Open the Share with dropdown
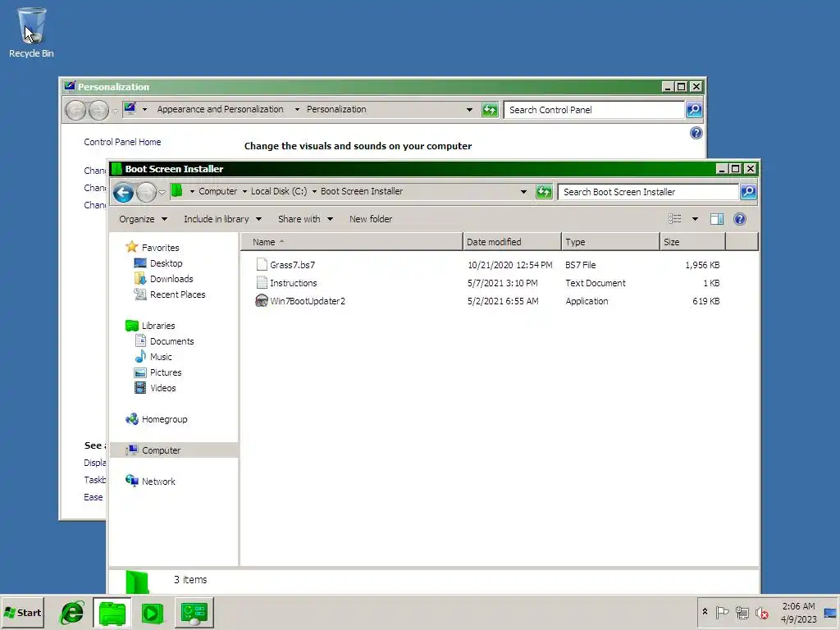The image size is (840, 630). [x=305, y=218]
